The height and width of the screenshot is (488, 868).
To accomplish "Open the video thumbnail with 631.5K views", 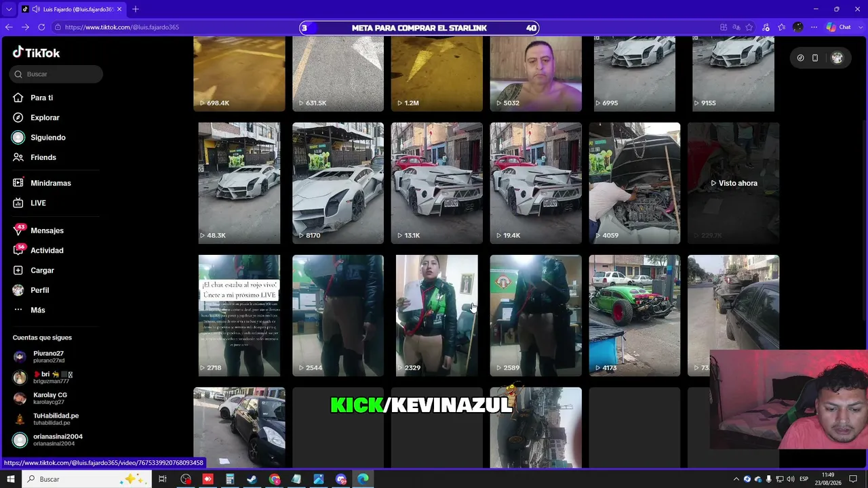I will coord(338,73).
